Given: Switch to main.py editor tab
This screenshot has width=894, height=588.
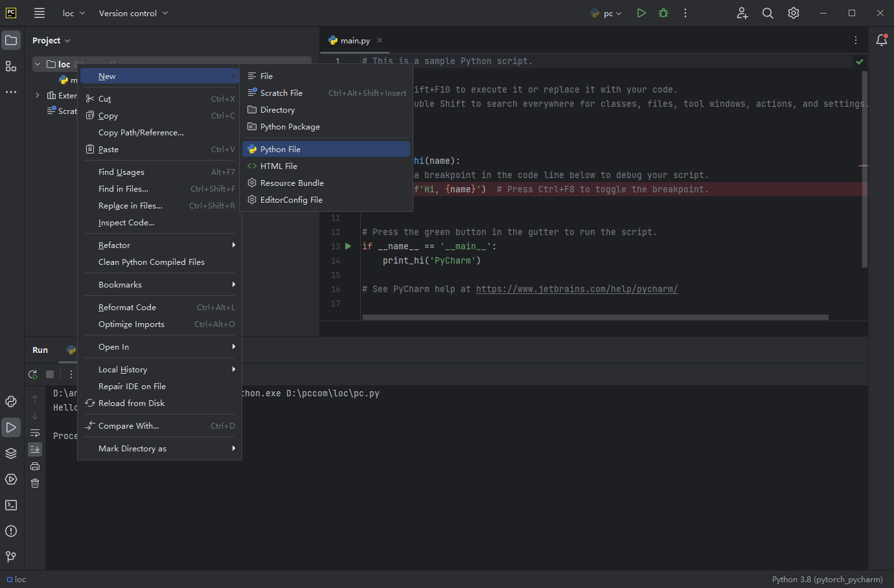Looking at the screenshot, I should pyautogui.click(x=355, y=40).
